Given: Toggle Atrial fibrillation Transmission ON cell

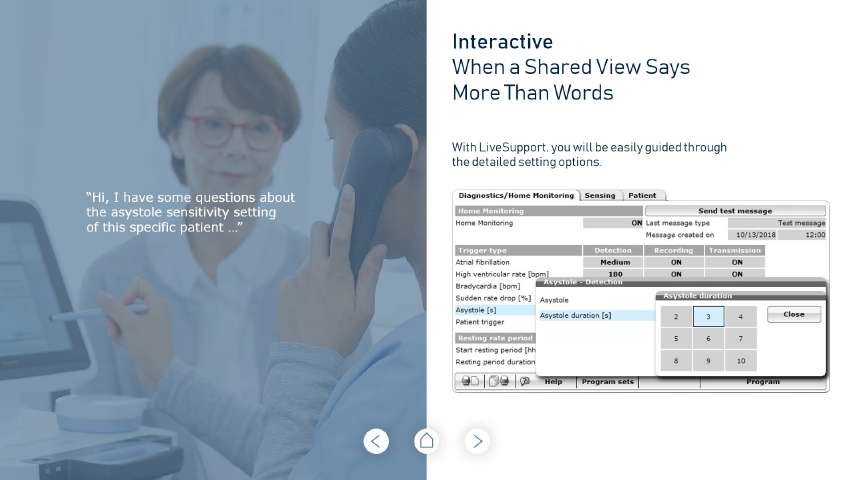Looking at the screenshot, I should pos(736,262).
